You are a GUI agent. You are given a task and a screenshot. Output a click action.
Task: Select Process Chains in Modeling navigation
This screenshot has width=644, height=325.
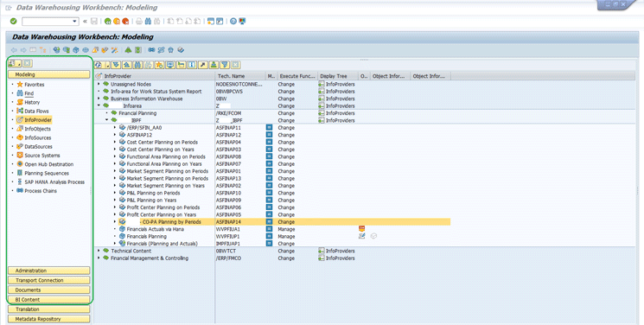coord(41,191)
